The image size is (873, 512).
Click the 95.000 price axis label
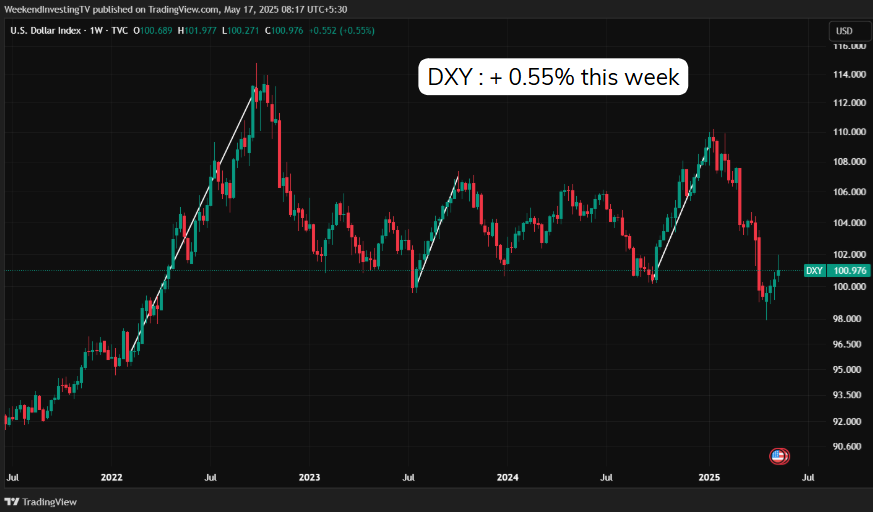point(849,370)
